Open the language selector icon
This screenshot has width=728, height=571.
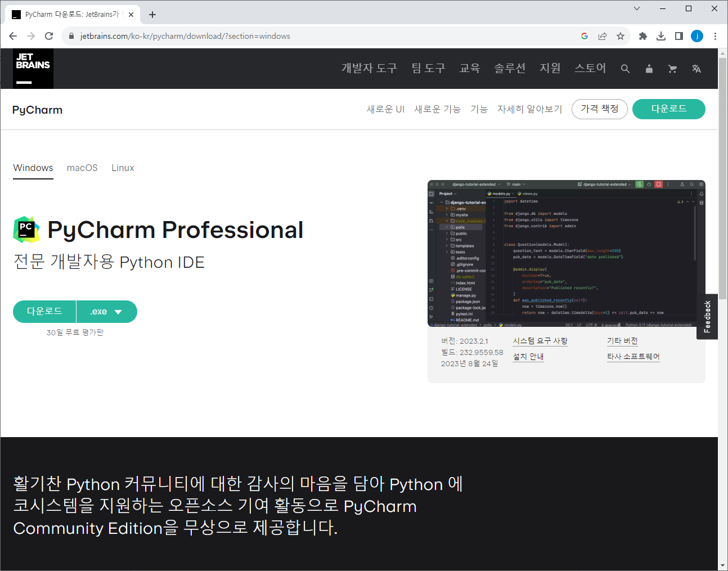[x=696, y=69]
